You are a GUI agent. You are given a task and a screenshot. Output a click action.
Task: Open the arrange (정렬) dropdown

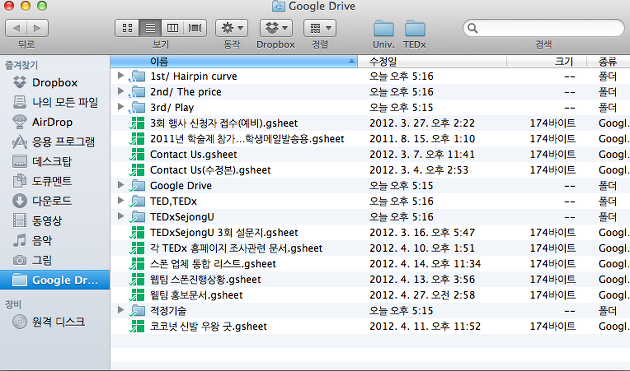point(320,28)
